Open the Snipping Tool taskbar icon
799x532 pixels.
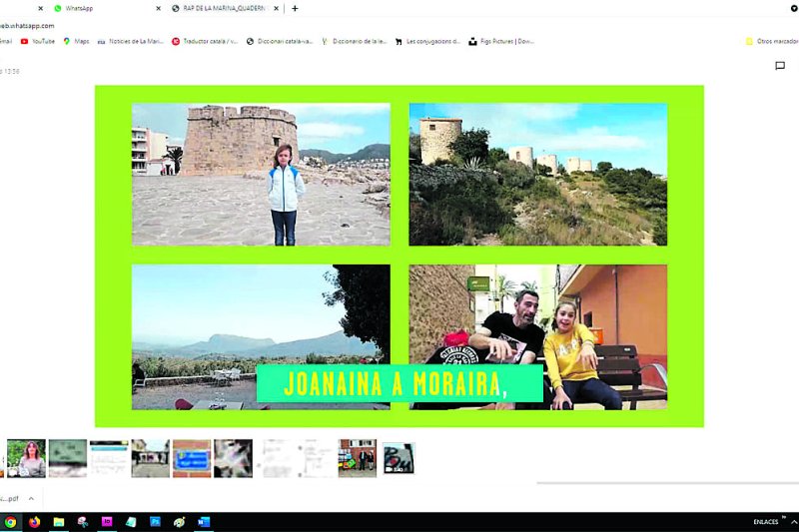(83, 522)
